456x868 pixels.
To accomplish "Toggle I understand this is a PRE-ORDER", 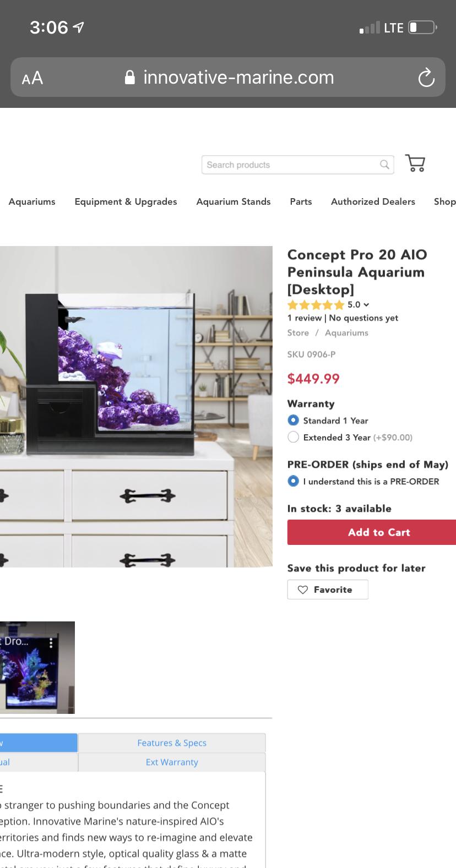I will tap(294, 481).
